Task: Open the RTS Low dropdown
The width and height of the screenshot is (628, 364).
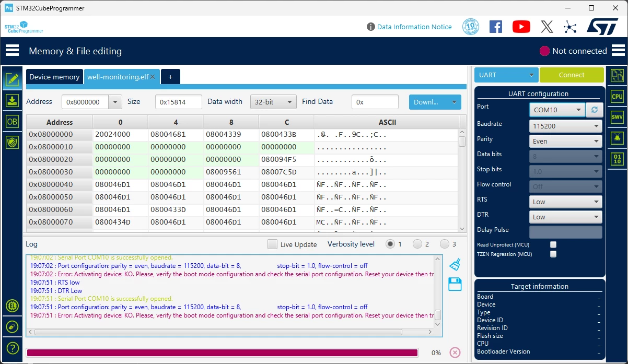Action: click(565, 202)
